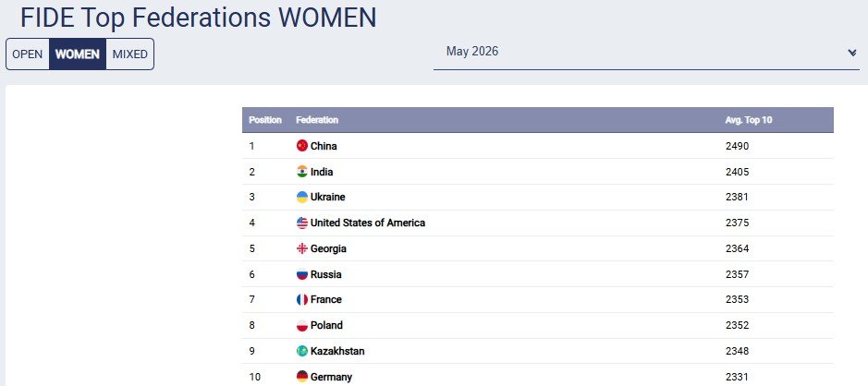Viewport: 868px width, 386px height.
Task: Click the Poland flag icon
Action: coord(301,326)
